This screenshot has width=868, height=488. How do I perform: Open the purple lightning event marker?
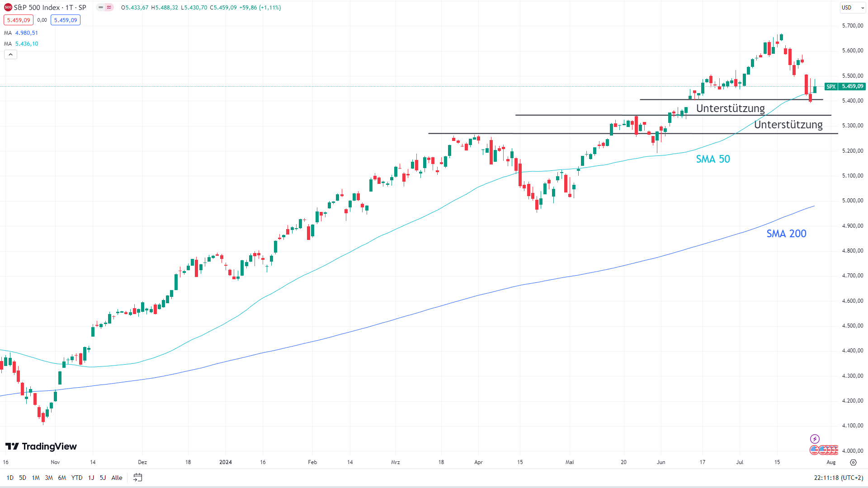pos(815,439)
